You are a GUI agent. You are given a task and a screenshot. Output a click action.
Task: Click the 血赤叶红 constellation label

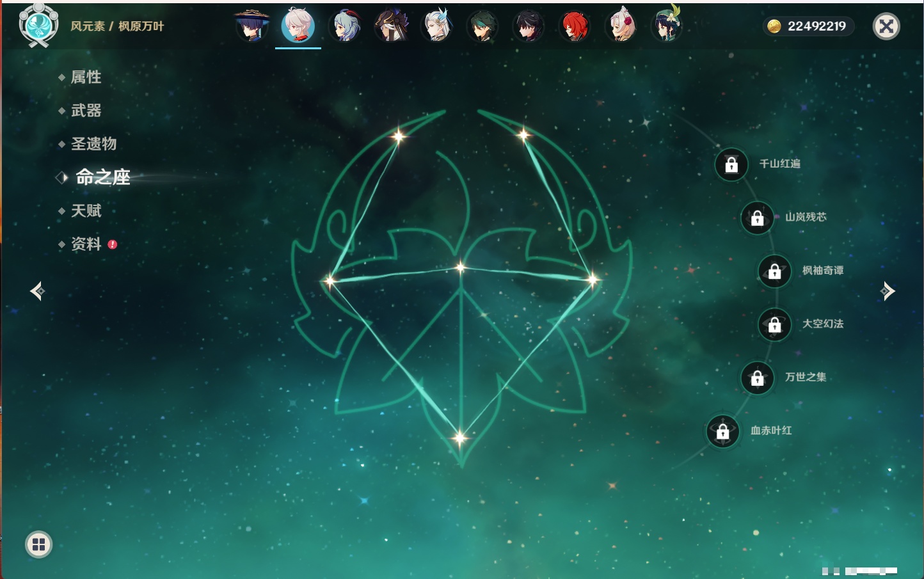(771, 431)
